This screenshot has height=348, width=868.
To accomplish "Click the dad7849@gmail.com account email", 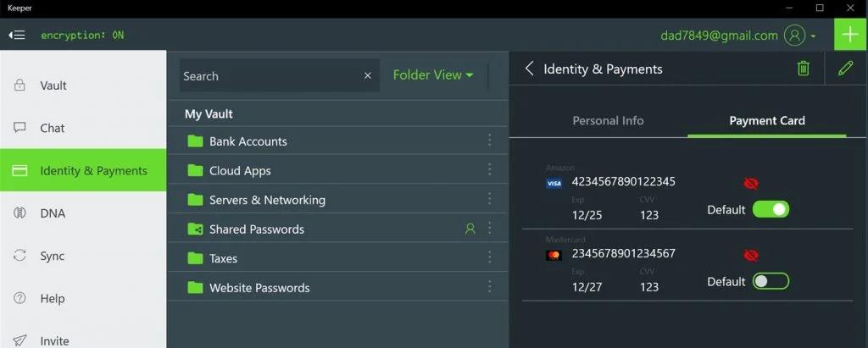I will (719, 36).
